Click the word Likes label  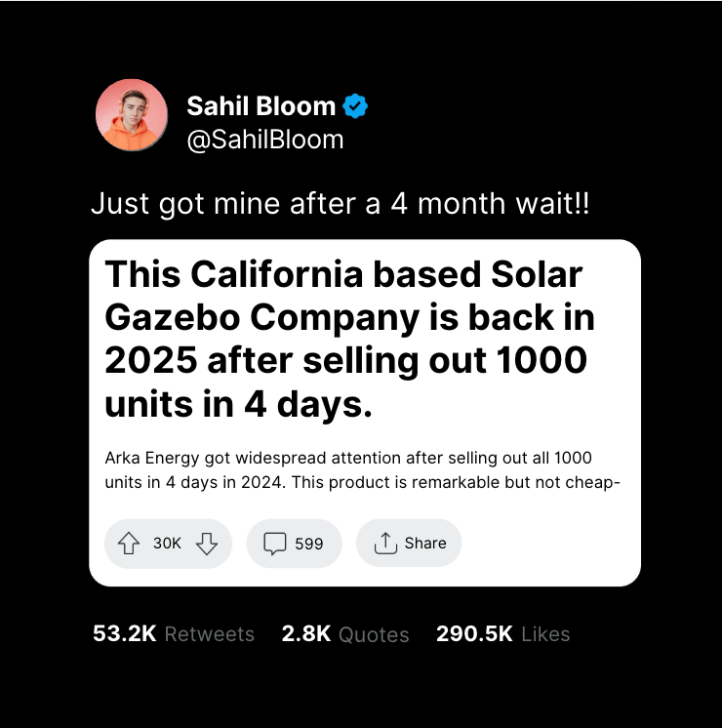[x=545, y=634]
